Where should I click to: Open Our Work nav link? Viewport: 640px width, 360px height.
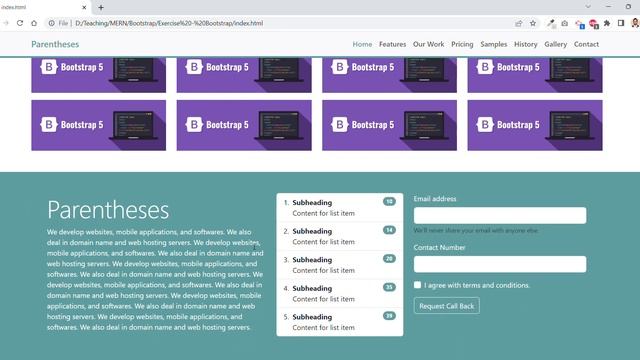point(428,44)
